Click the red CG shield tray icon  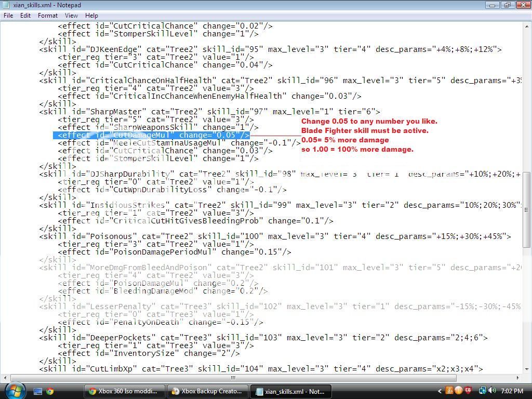pyautogui.click(x=468, y=391)
